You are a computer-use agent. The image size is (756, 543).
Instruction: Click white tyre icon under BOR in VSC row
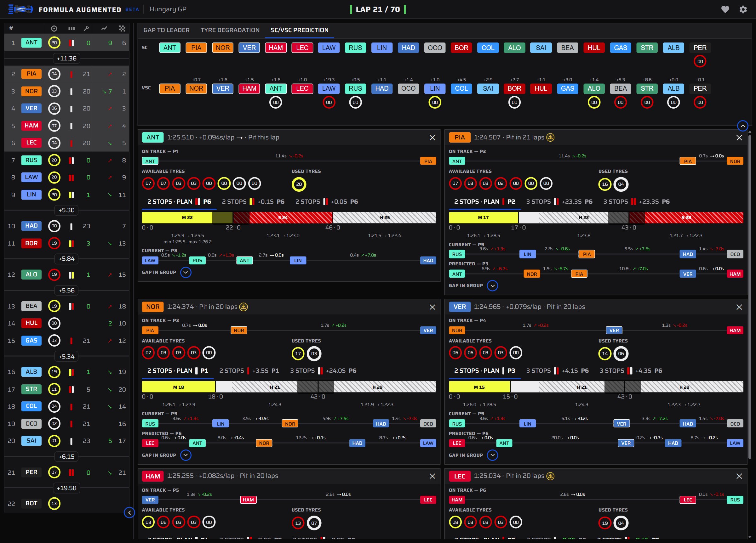tap(514, 102)
